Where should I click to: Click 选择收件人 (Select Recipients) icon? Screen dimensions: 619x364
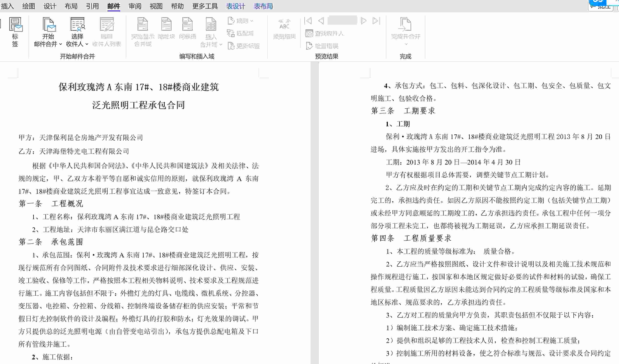coord(77,24)
